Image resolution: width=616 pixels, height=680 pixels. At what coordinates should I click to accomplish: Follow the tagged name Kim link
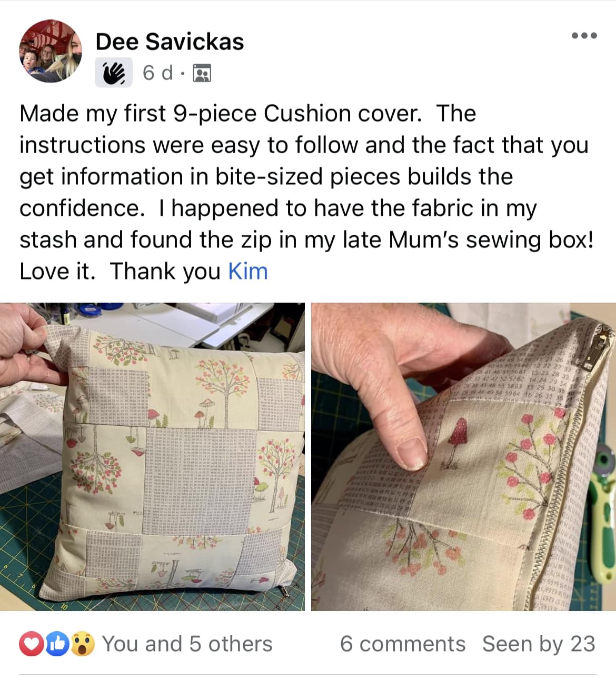pos(247,272)
